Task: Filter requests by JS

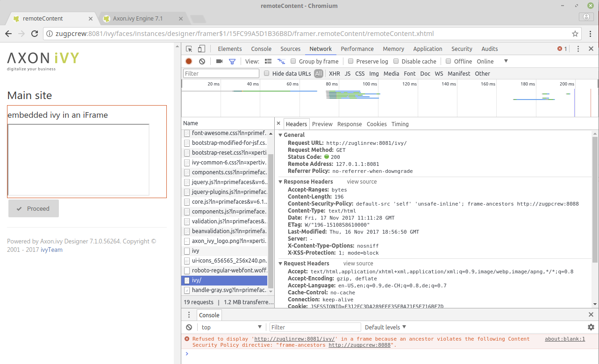Action: [x=348, y=73]
